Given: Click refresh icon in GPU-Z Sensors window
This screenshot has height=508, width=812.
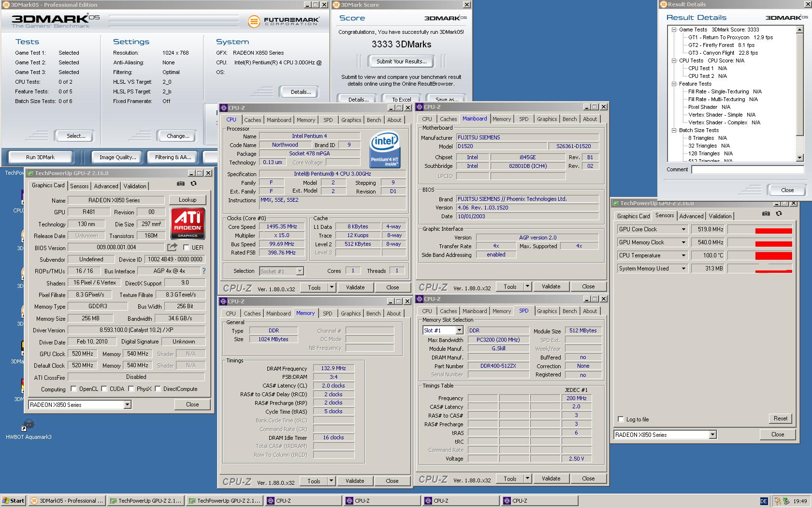Looking at the screenshot, I should (779, 213).
